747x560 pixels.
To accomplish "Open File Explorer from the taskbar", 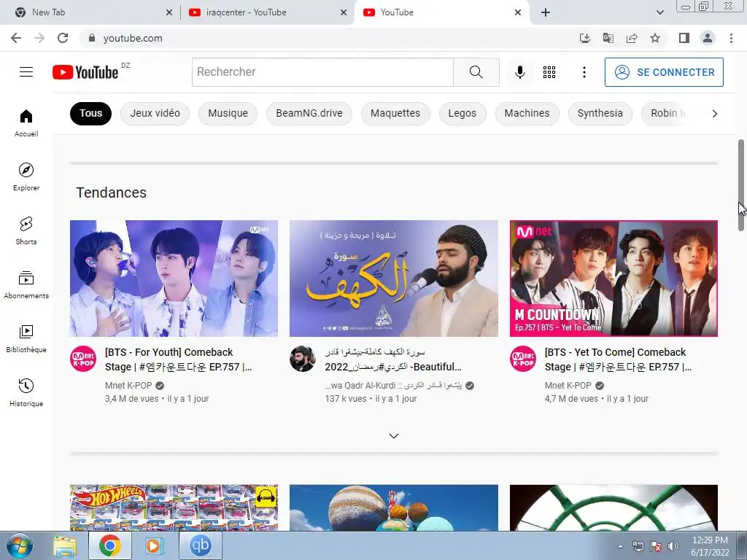I will click(65, 545).
